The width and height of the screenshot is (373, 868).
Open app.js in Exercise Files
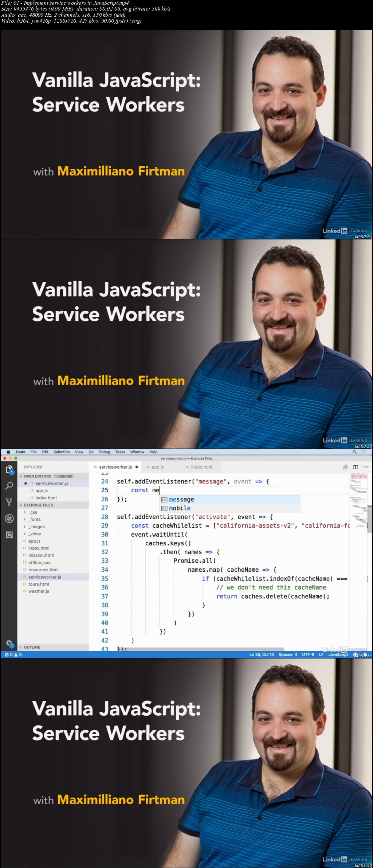(x=53, y=541)
